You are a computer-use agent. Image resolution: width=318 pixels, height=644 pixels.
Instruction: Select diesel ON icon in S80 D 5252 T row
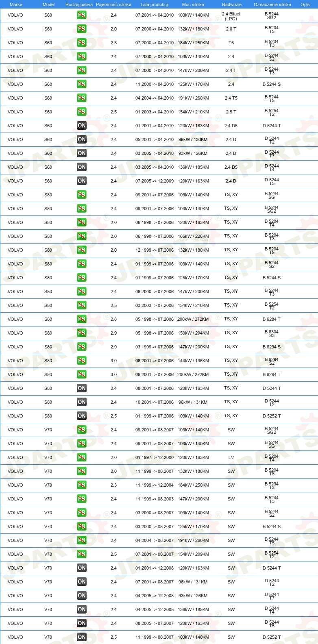click(x=82, y=416)
